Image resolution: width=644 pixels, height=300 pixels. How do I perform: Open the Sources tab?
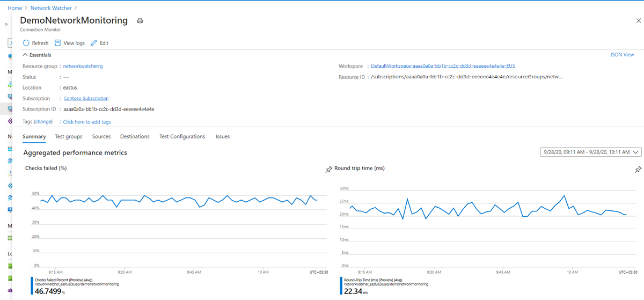[x=101, y=137]
